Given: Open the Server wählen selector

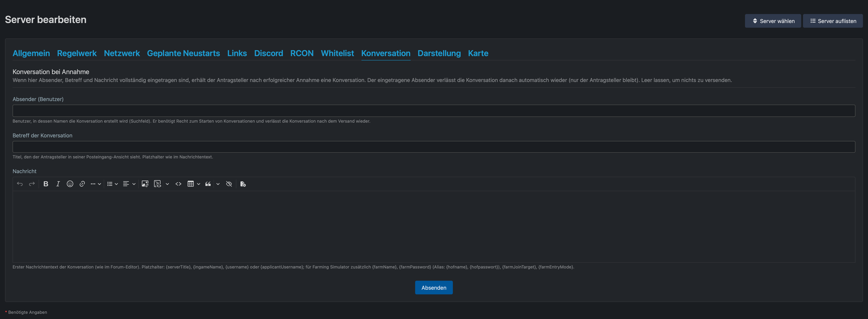Looking at the screenshot, I should [773, 21].
